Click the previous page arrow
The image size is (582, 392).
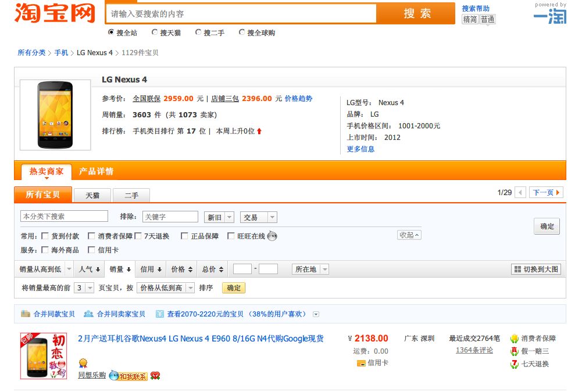click(x=520, y=192)
